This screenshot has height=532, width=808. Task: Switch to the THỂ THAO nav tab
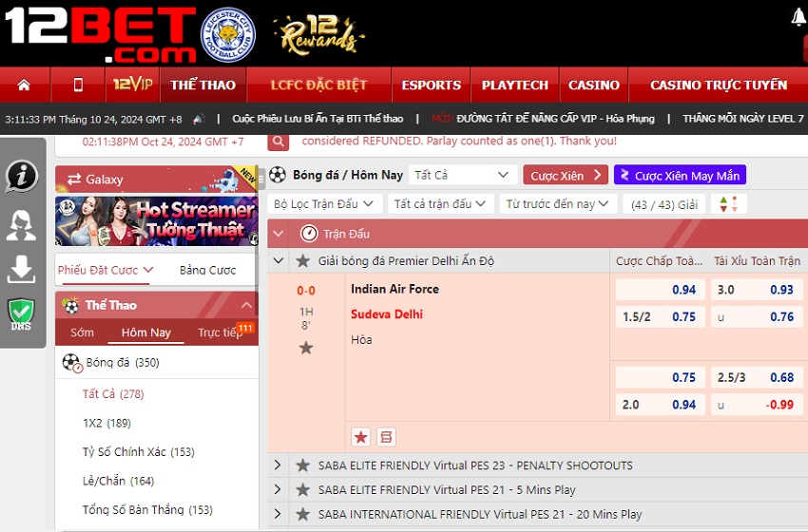pyautogui.click(x=203, y=85)
